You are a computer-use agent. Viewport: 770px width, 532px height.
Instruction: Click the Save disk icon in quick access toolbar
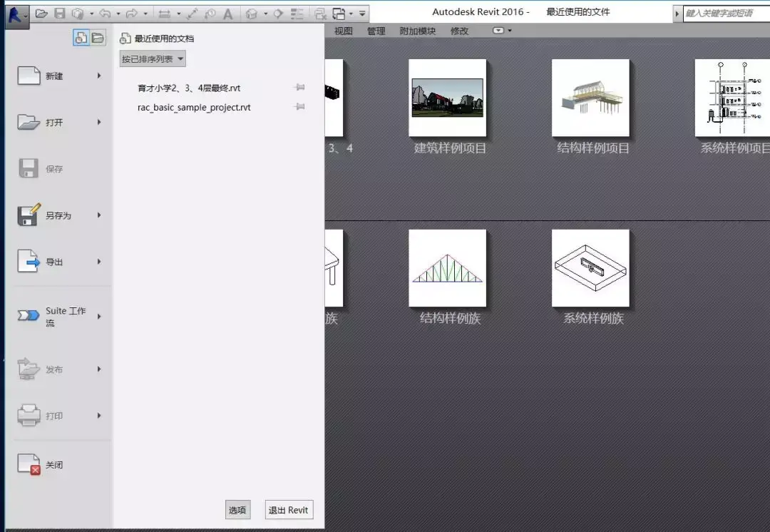[x=59, y=14]
